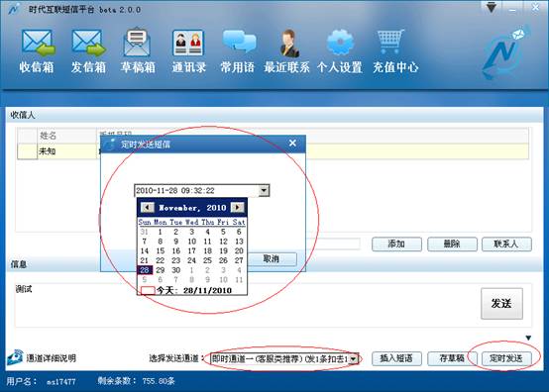This screenshot has height=392, width=549.
Task: Click the 发送 send button
Action: pyautogui.click(x=501, y=304)
